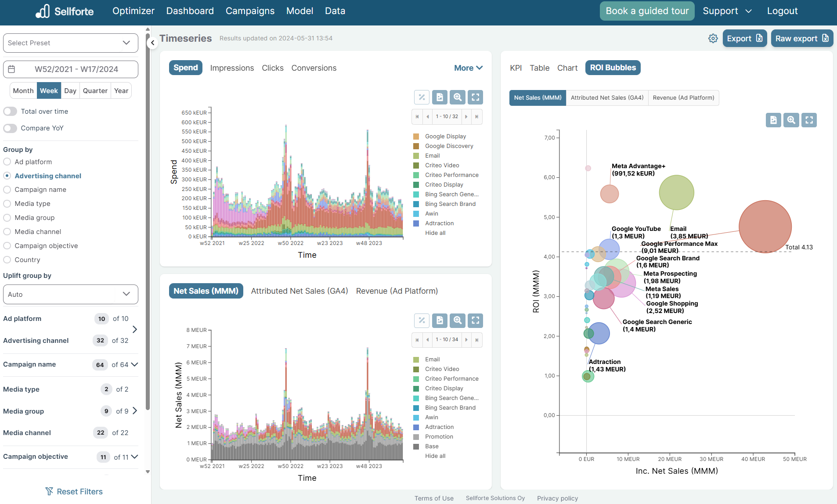
Task: Enable the Compare YoY toggle
Action: (10, 128)
